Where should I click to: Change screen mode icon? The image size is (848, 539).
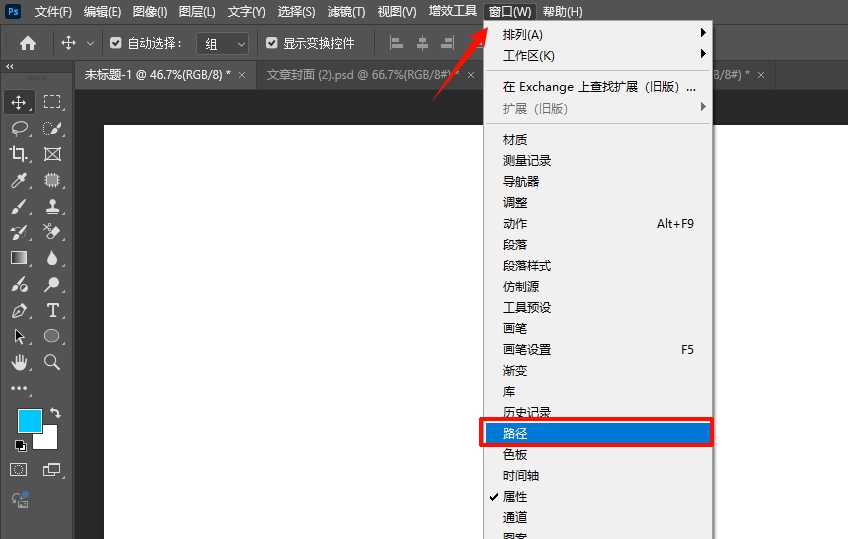click(52, 469)
